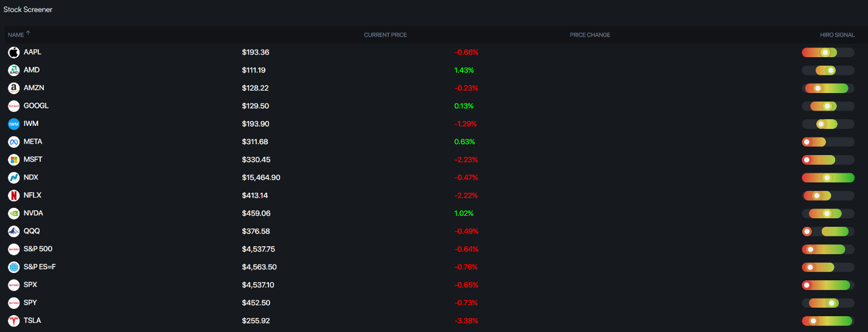Click the AMZN HIRO signal bar
The height and width of the screenshot is (332, 868).
[828, 88]
